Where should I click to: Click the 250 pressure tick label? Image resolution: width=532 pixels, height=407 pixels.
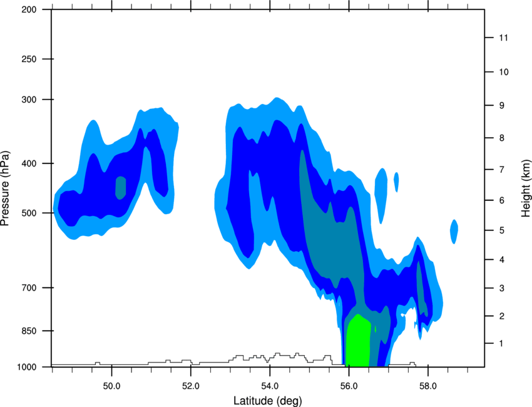point(29,59)
